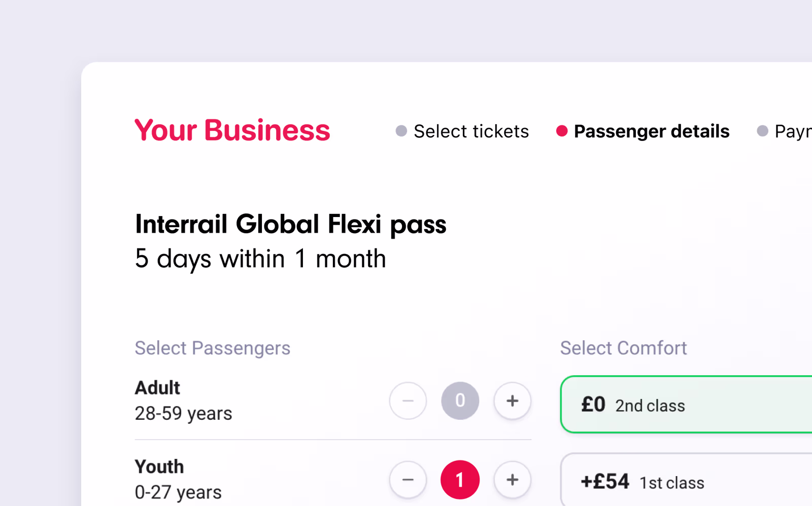
Task: Select the +£54 1st class comfort option
Action: click(x=685, y=481)
